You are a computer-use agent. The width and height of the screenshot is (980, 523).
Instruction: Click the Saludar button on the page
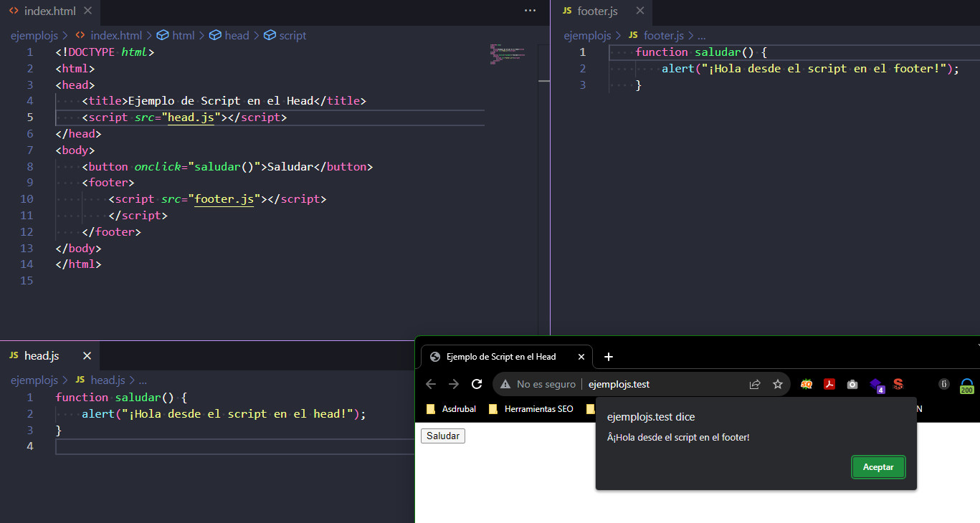pyautogui.click(x=443, y=436)
